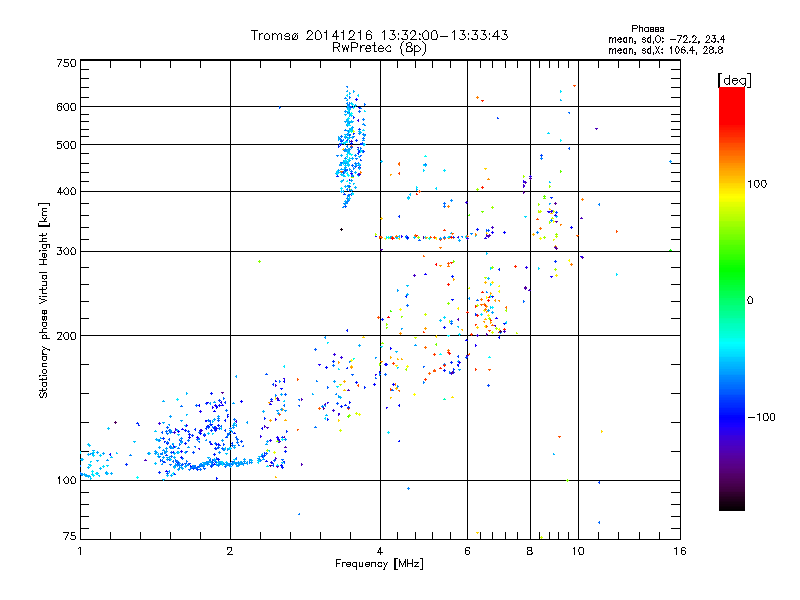
Task: Click the y-axis tick label '200'
Action: pos(66,336)
